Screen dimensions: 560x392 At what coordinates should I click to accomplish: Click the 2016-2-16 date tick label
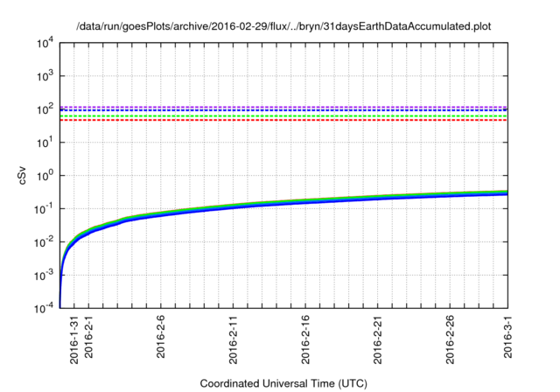tap(305, 339)
